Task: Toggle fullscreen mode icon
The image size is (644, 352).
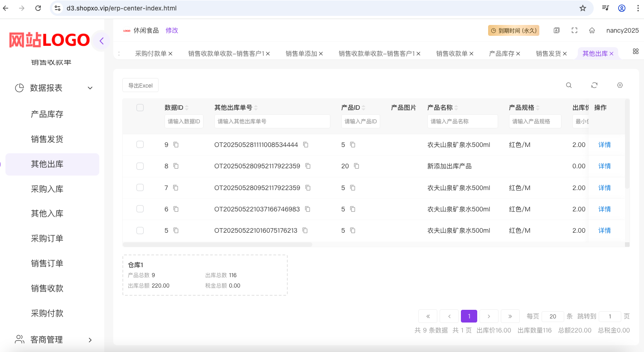Action: pos(574,30)
